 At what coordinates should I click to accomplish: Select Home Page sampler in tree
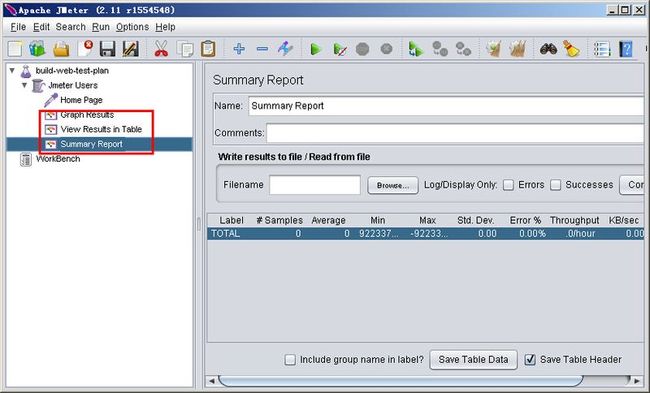click(81, 100)
